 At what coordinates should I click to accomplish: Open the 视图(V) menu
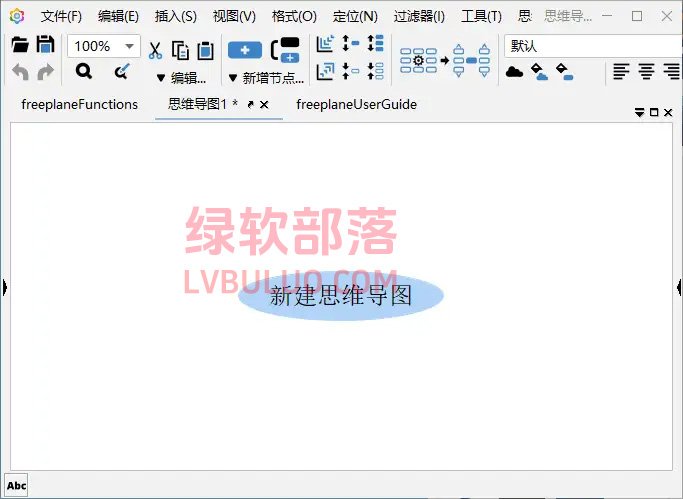(x=234, y=17)
